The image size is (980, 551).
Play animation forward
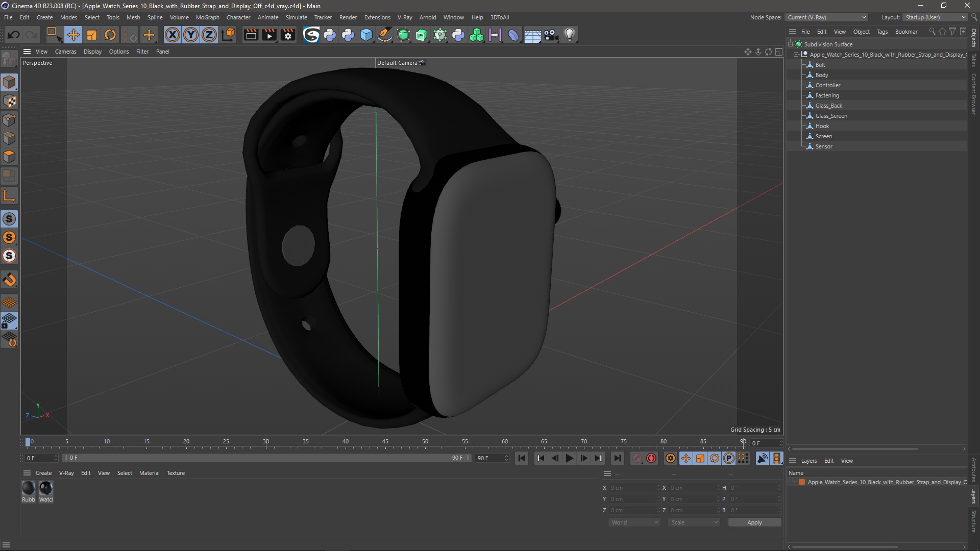point(569,458)
